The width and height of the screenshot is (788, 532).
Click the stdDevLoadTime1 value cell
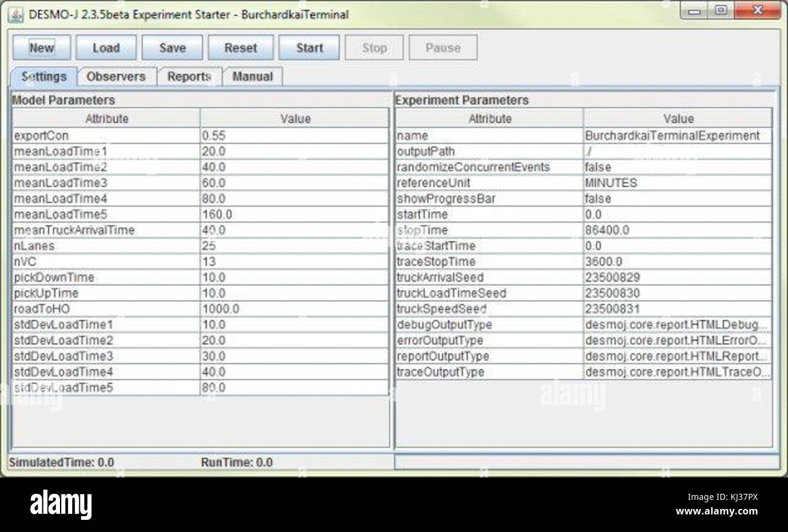[x=295, y=325]
